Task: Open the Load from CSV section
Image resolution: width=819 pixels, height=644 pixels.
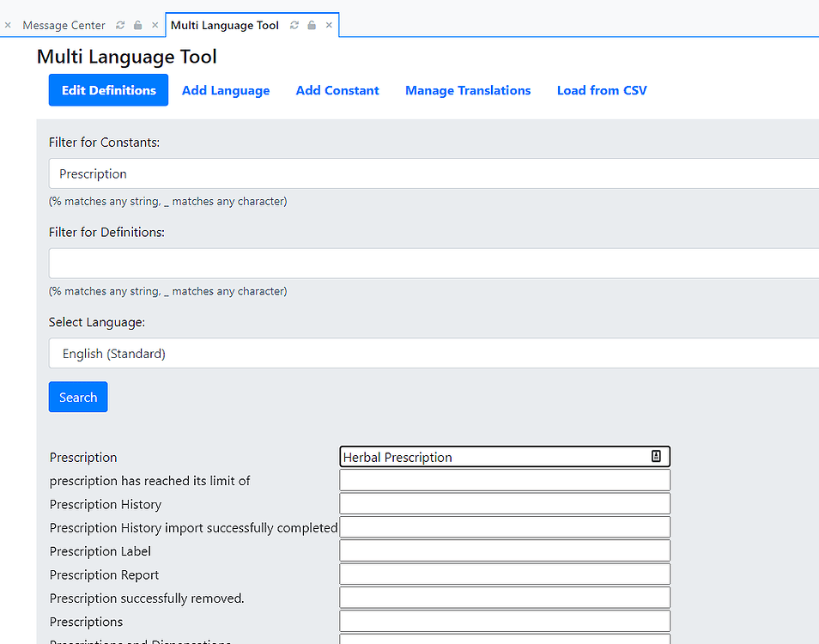Action: tap(601, 89)
